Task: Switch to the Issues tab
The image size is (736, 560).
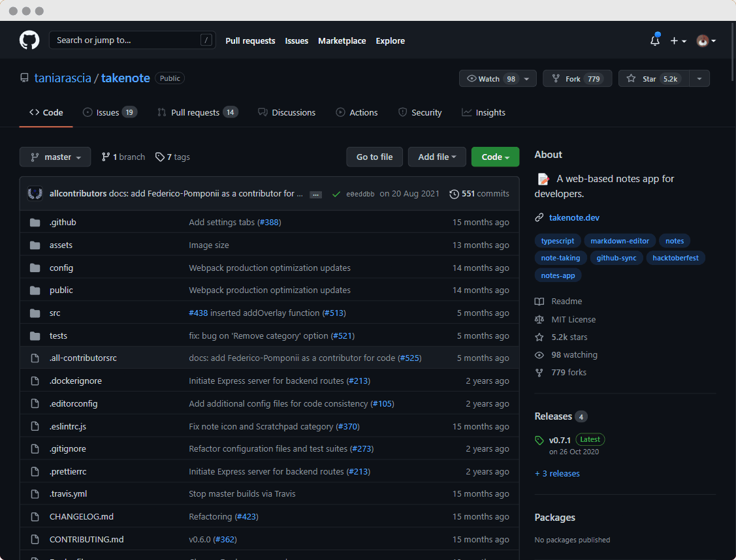Action: coord(110,112)
